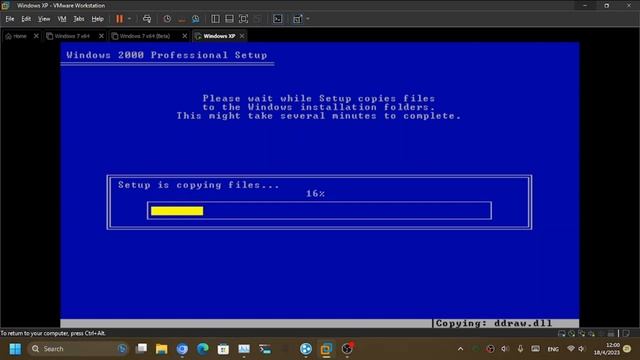Open Microsoft Store from the taskbar
Viewport: 640px width, 360px height.
(x=223, y=349)
